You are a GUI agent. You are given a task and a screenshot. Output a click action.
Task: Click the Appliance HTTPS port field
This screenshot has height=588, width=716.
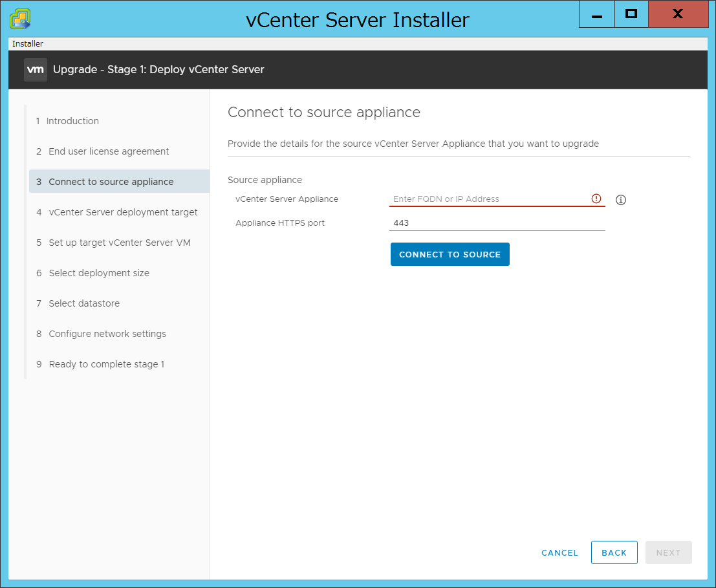coord(497,223)
